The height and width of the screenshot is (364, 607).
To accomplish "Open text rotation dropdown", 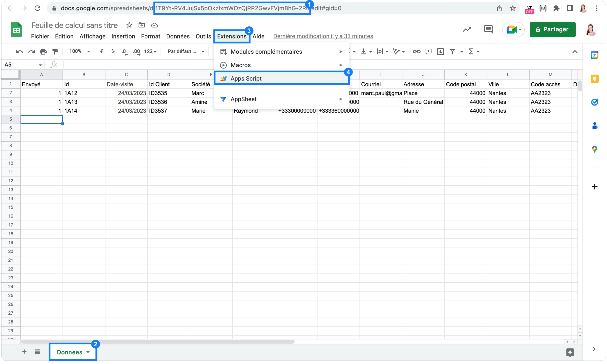I will point(399,52).
